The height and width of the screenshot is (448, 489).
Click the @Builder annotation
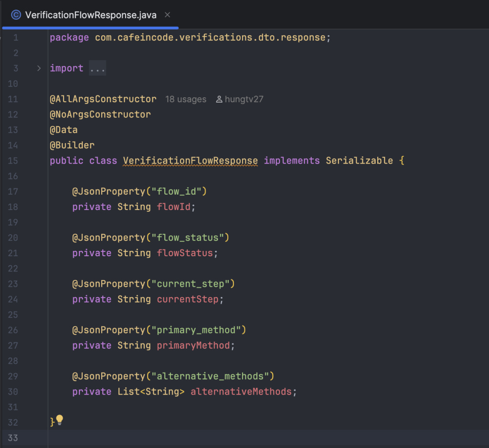pyautogui.click(x=72, y=145)
